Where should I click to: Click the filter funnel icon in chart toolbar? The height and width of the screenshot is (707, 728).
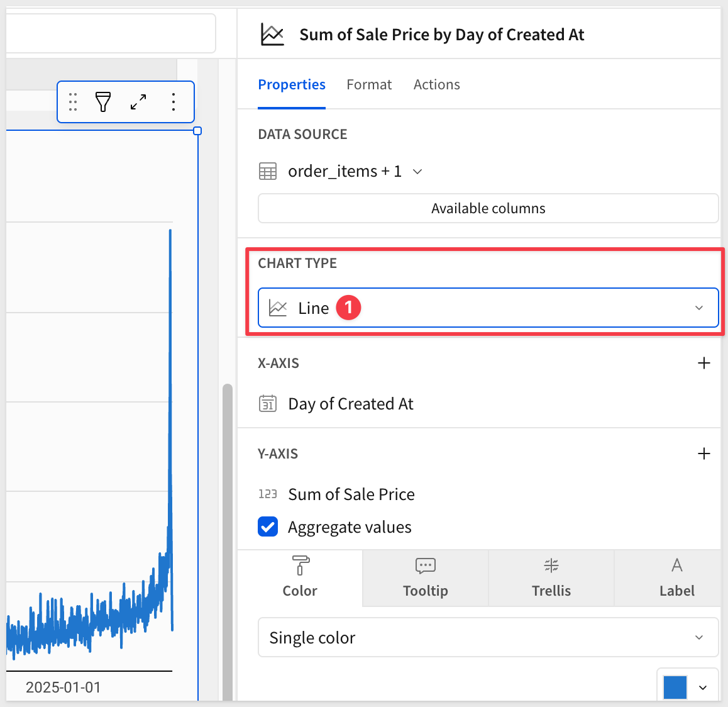[x=103, y=101]
